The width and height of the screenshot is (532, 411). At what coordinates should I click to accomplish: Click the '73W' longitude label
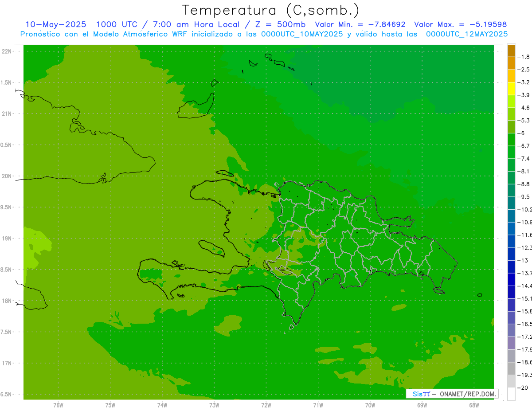click(214, 405)
